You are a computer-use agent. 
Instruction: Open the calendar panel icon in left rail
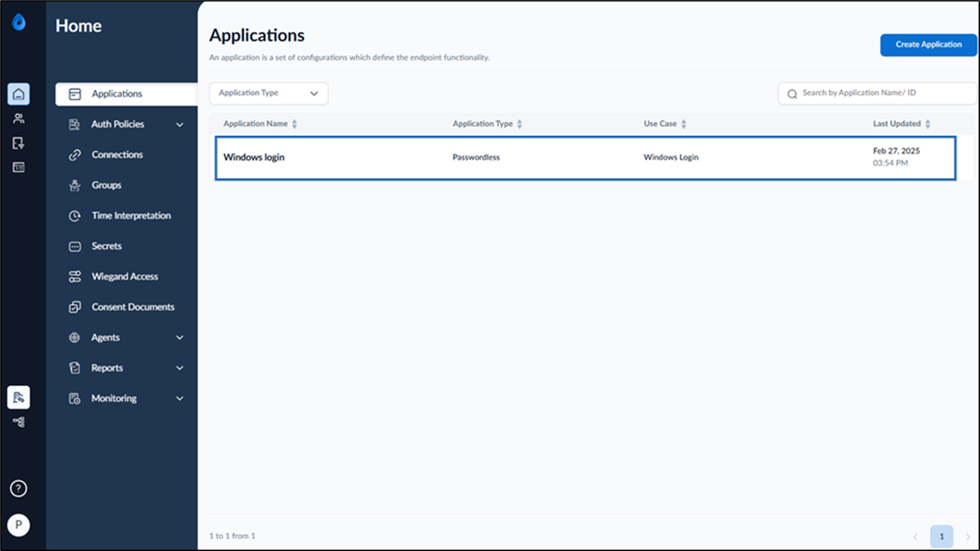[x=19, y=167]
